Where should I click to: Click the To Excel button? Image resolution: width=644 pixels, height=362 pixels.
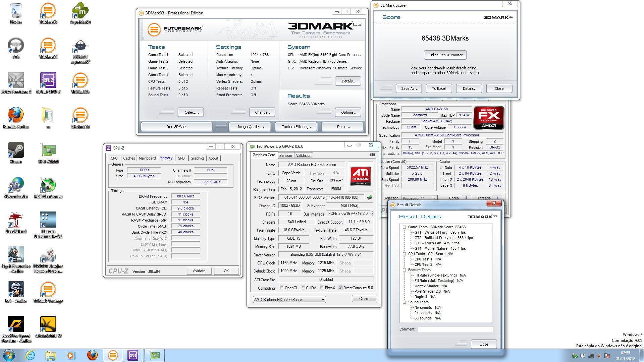point(439,88)
